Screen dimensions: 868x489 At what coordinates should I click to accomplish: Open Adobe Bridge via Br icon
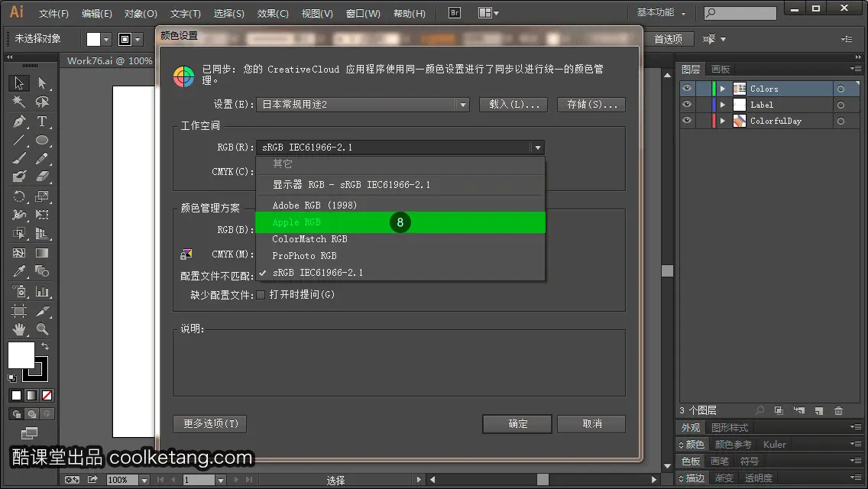455,12
